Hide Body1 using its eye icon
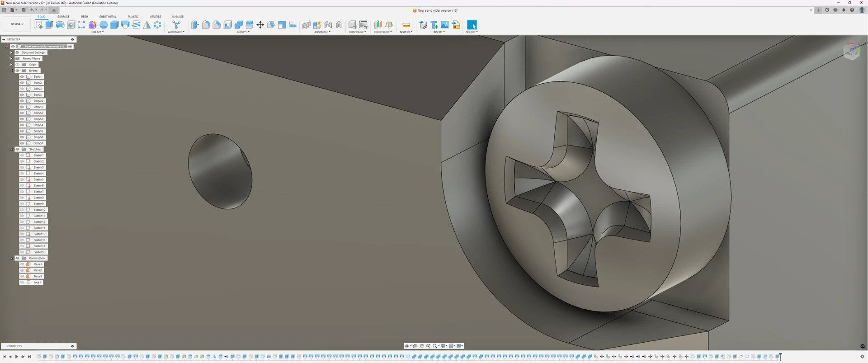 (22, 77)
